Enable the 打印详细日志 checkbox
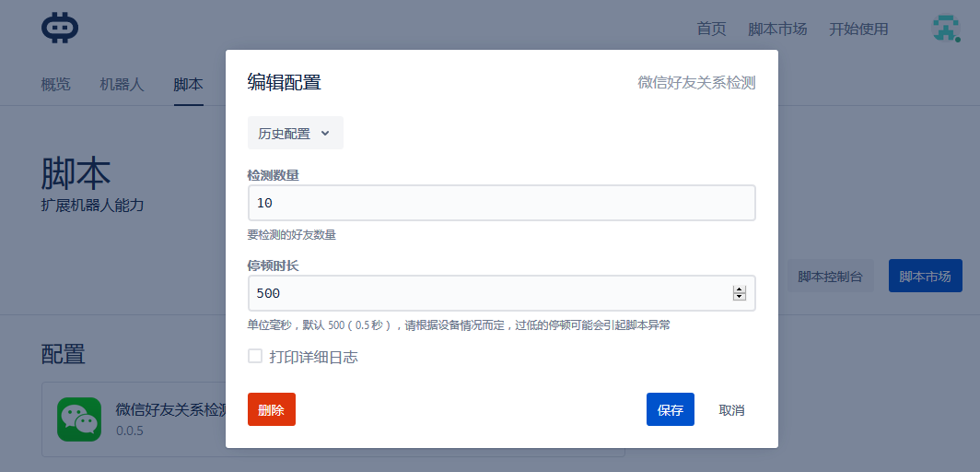The width and height of the screenshot is (980, 472). click(x=255, y=356)
